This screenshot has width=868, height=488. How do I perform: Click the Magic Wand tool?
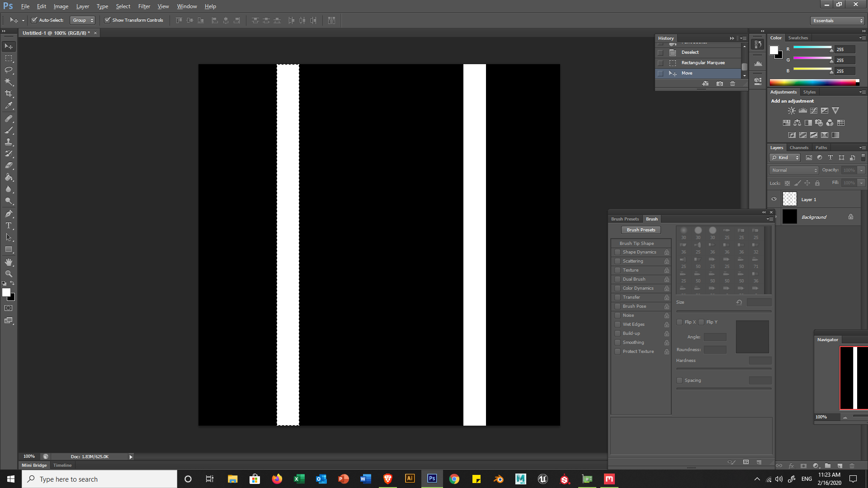tap(9, 82)
